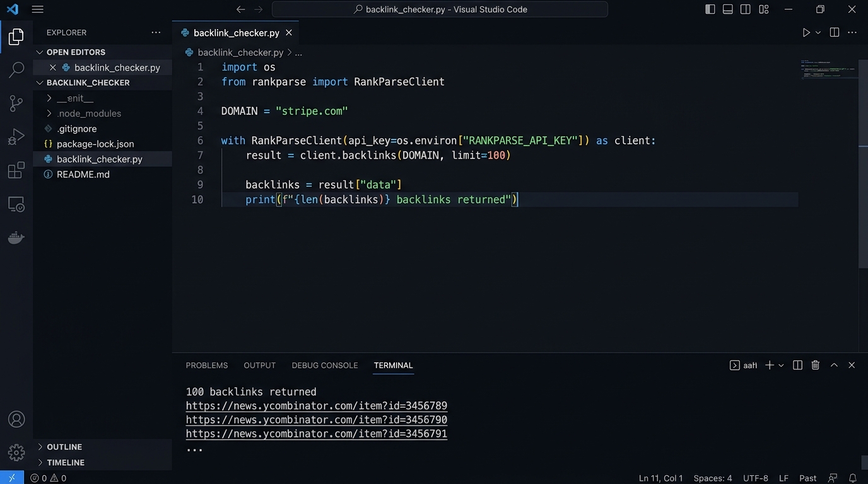This screenshot has width=868, height=484.
Task: Open the Docker view in activity bar
Action: tap(16, 238)
